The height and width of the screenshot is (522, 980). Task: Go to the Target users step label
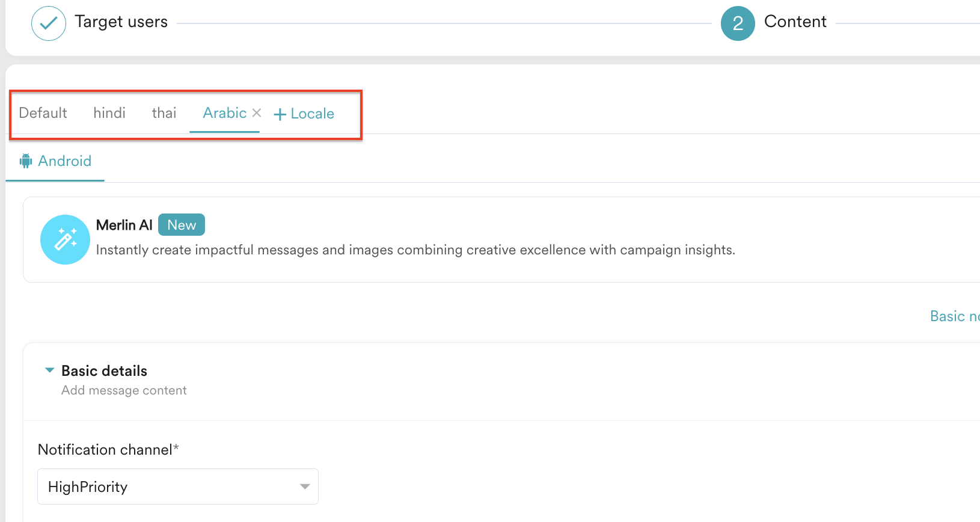121,22
